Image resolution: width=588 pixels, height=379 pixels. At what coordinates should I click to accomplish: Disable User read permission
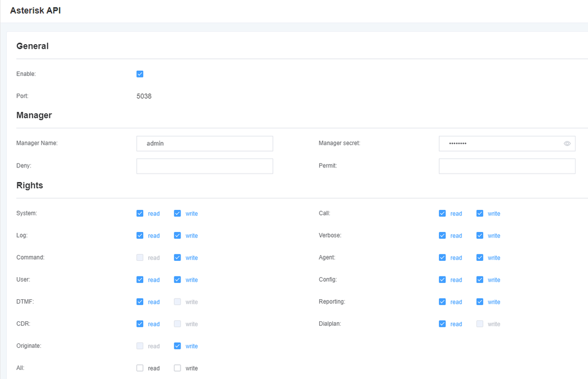coord(140,279)
